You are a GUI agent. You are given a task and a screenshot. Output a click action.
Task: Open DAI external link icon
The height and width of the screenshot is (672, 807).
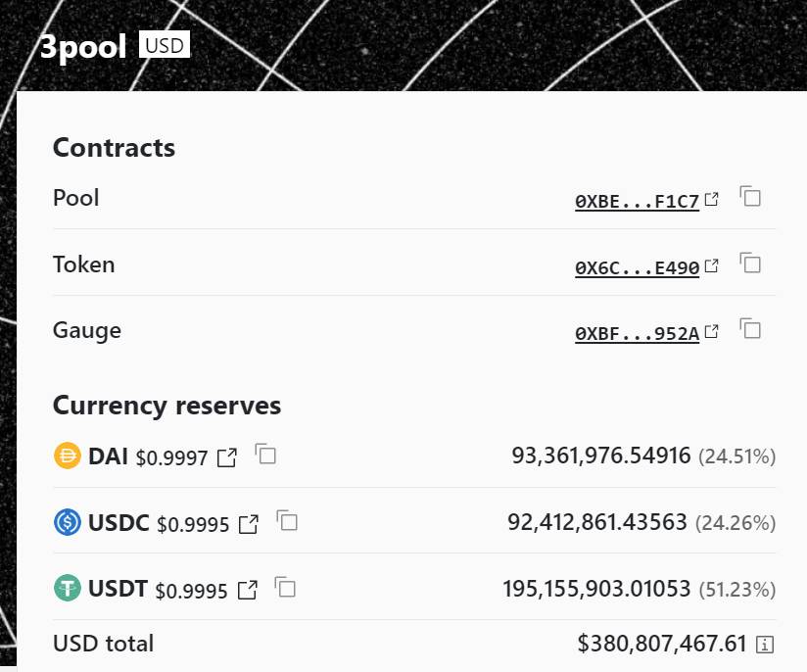pos(227,457)
